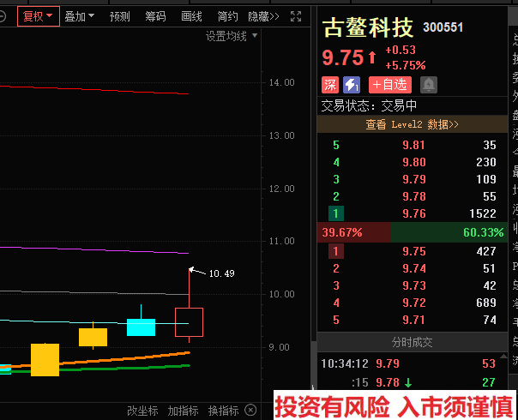Click sell level 1 price 9.76
Image resolution: width=518 pixels, height=420 pixels.
pyautogui.click(x=414, y=213)
